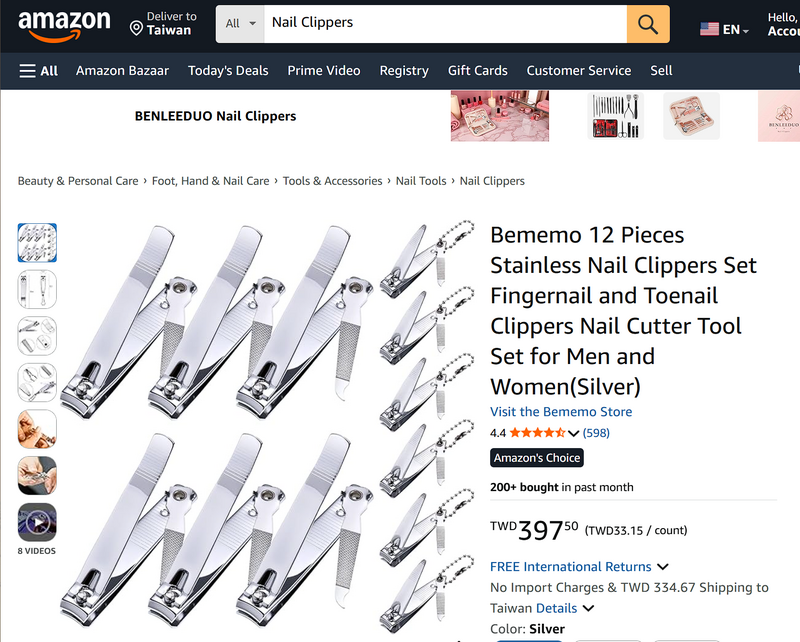Expand the rating breakdown chevron
The height and width of the screenshot is (642, 800).
click(574, 434)
